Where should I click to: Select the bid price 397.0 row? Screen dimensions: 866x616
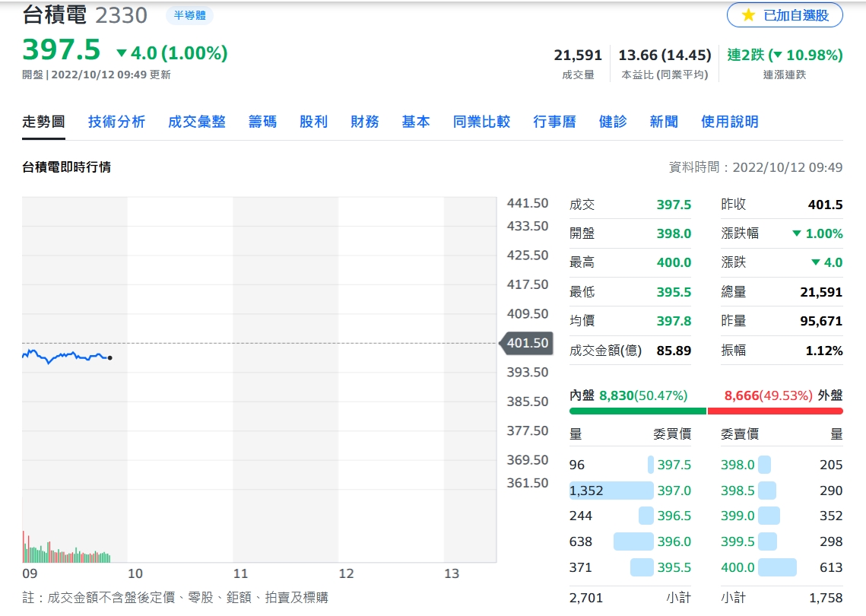point(630,491)
